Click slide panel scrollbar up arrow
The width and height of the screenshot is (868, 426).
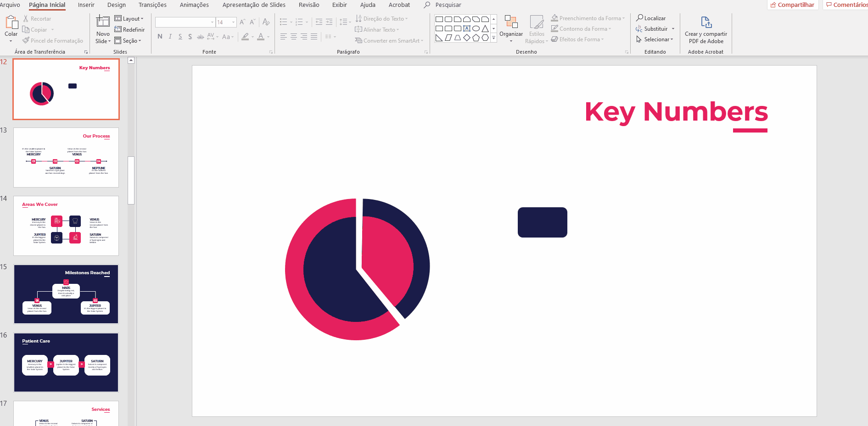click(x=131, y=60)
